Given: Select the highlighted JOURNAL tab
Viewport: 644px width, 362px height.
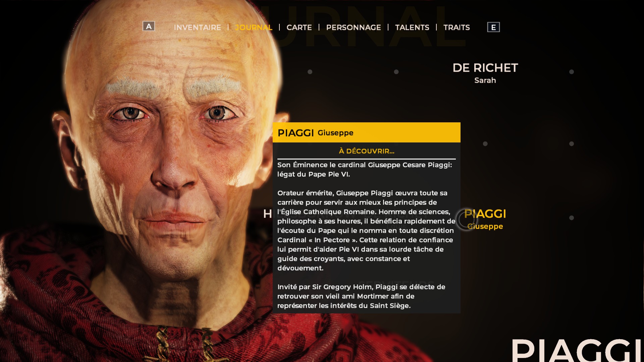Looking at the screenshot, I should [x=254, y=27].
